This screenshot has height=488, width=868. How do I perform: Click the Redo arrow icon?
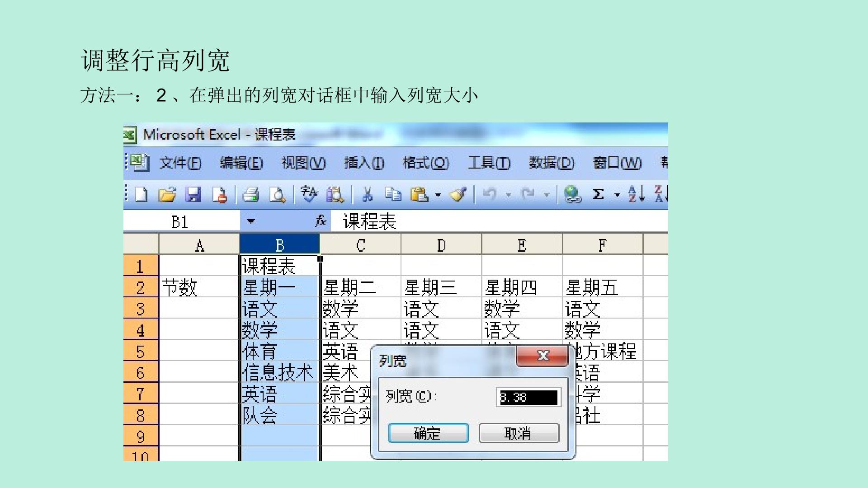pos(527,195)
